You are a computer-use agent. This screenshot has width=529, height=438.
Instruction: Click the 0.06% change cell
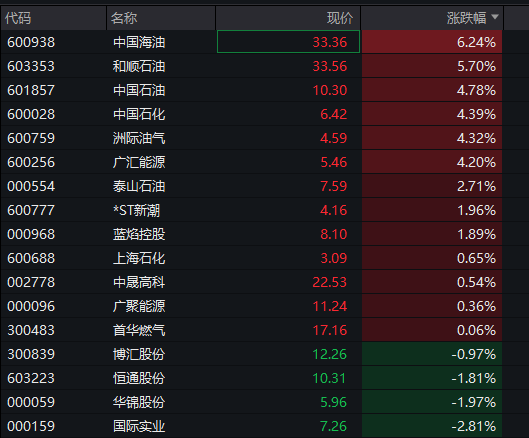coord(432,329)
